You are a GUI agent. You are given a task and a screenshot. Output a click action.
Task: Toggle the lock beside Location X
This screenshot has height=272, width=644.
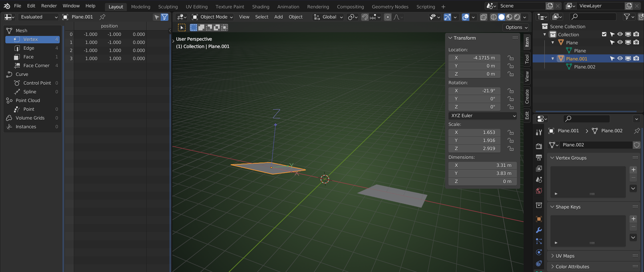point(510,58)
